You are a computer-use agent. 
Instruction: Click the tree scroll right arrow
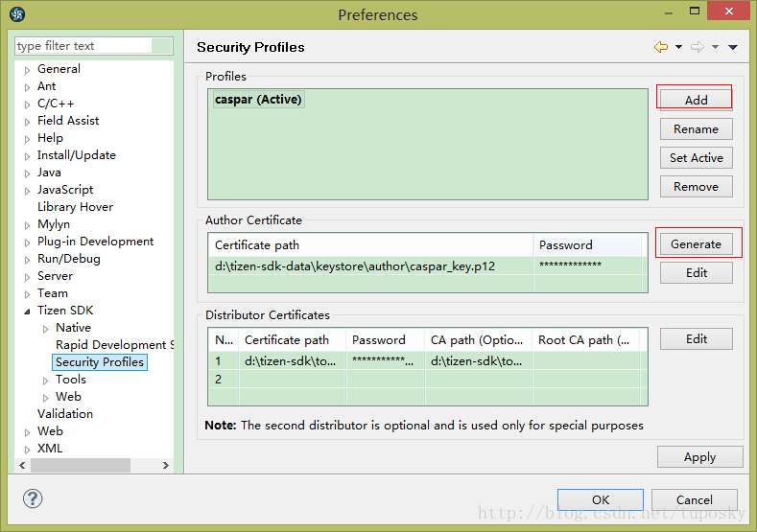pyautogui.click(x=166, y=466)
